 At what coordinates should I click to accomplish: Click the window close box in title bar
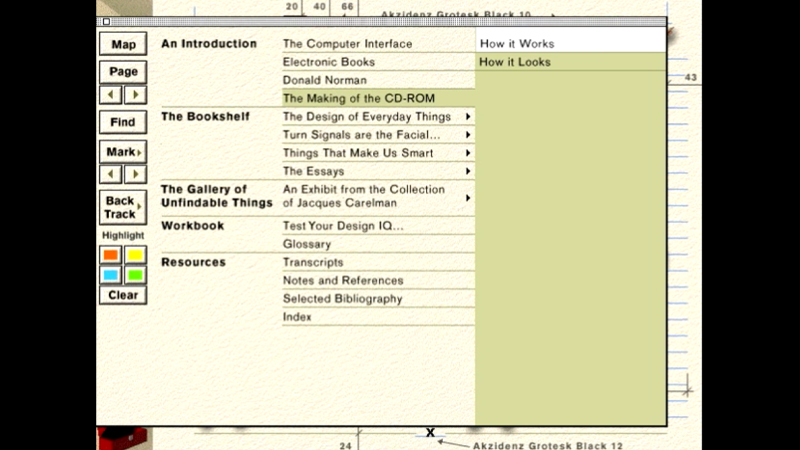click(107, 22)
